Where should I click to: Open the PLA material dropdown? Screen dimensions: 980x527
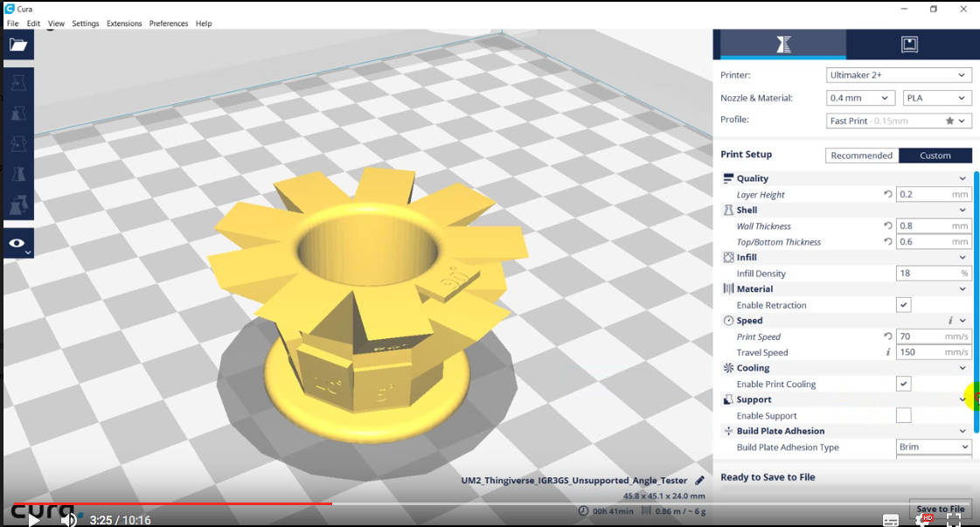click(x=937, y=98)
